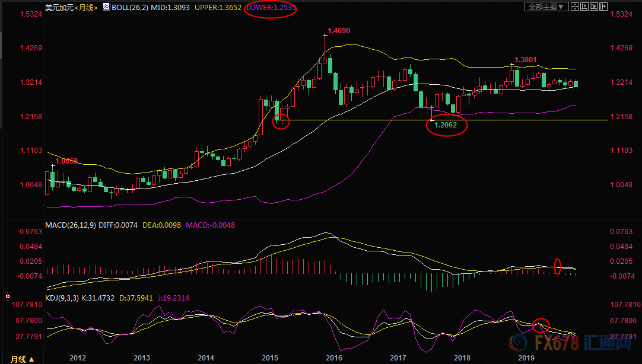Click the 1.2062 low price label
The height and width of the screenshot is (364, 642).
(447, 124)
